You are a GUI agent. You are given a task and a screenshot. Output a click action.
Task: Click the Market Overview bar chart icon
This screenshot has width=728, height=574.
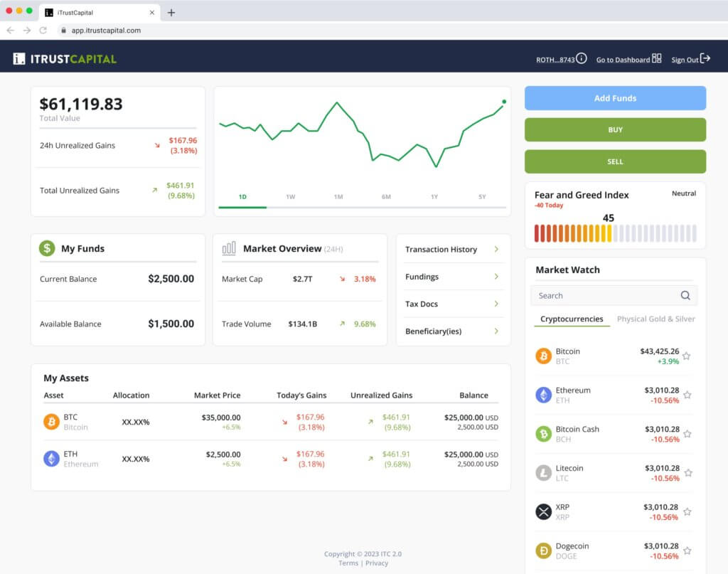tap(229, 248)
